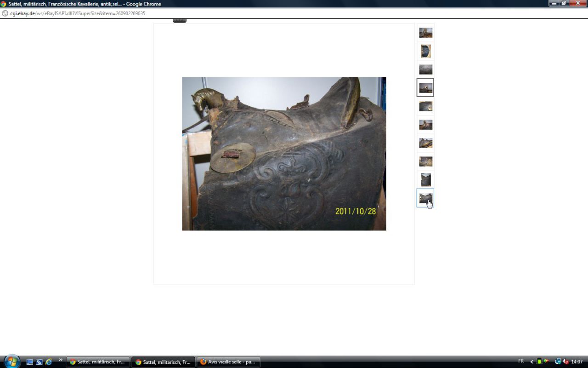Viewport: 588px width, 368px height.
Task: Switch to first Chrome Sattel taskbar window
Action: (x=98, y=362)
